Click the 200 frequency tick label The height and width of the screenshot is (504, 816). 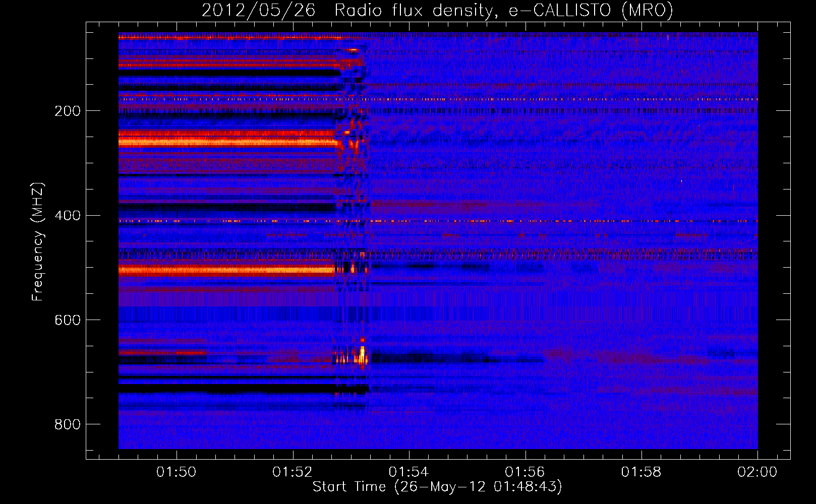click(68, 111)
